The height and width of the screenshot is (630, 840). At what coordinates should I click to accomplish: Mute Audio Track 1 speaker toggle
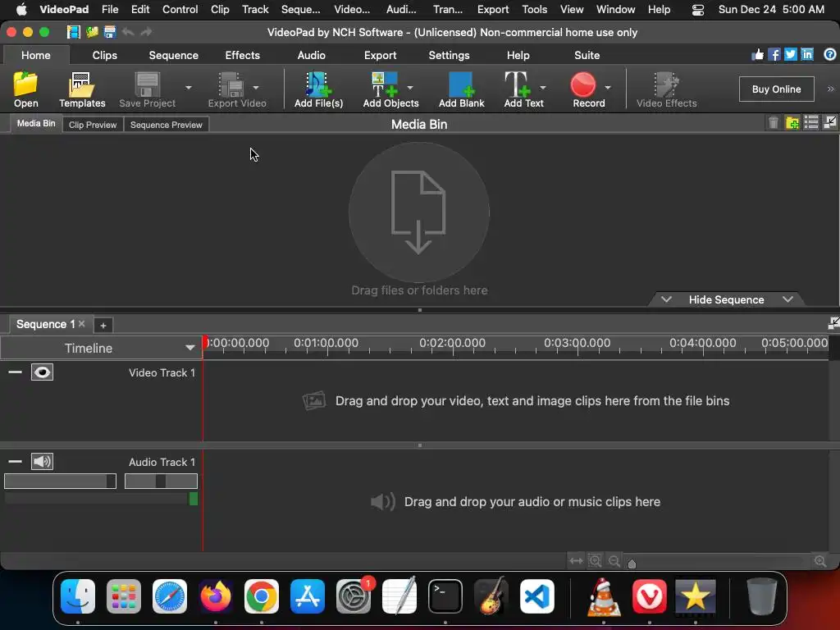coord(43,461)
